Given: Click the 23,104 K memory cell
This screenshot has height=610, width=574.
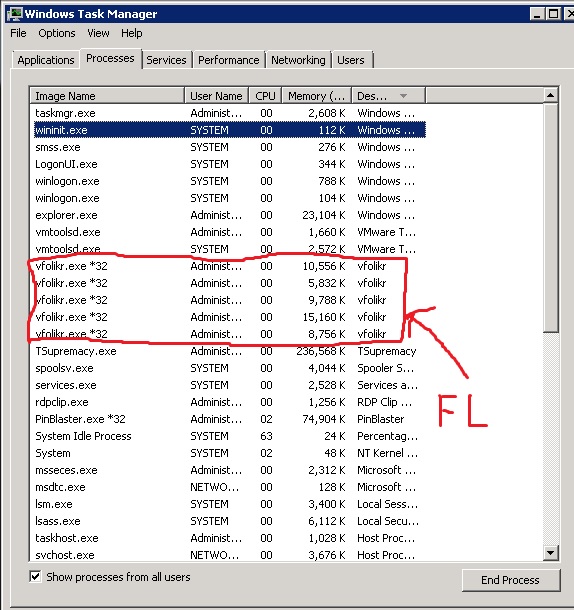Looking at the screenshot, I should coord(323,215).
